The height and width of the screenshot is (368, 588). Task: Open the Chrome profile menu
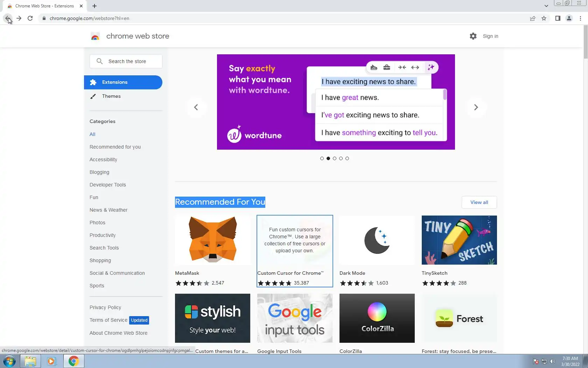click(569, 18)
